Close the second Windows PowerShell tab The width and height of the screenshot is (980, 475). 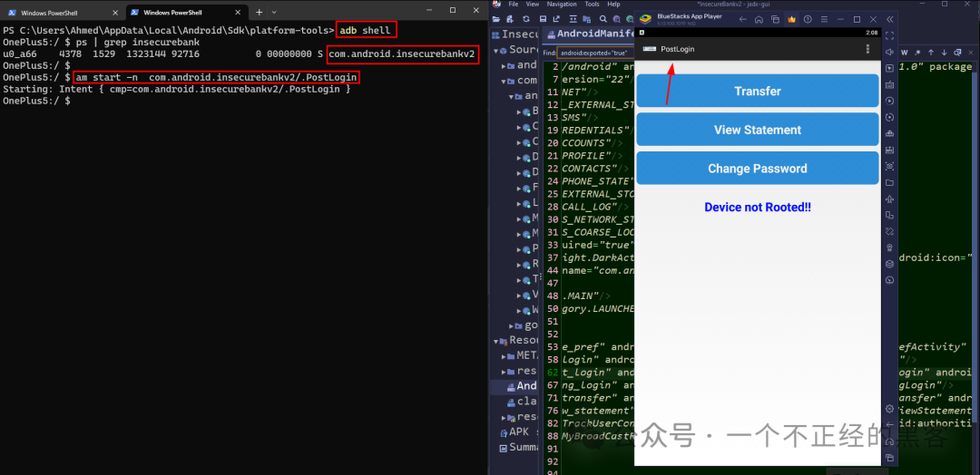click(x=238, y=13)
